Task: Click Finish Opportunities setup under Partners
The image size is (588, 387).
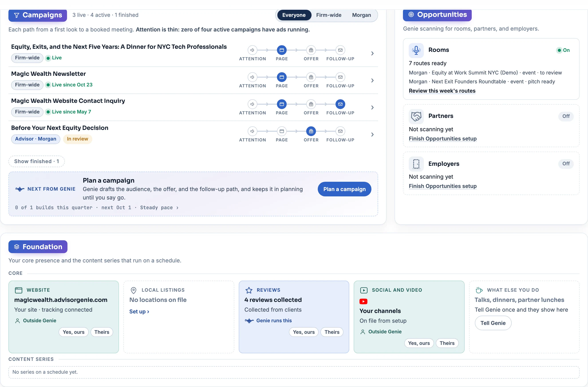Action: (x=442, y=139)
